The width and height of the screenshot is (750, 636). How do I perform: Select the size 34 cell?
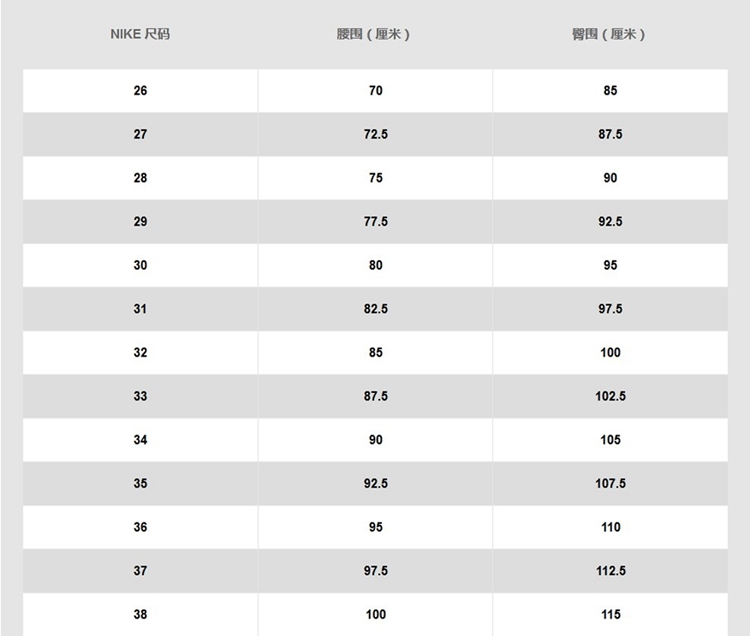pyautogui.click(x=140, y=440)
